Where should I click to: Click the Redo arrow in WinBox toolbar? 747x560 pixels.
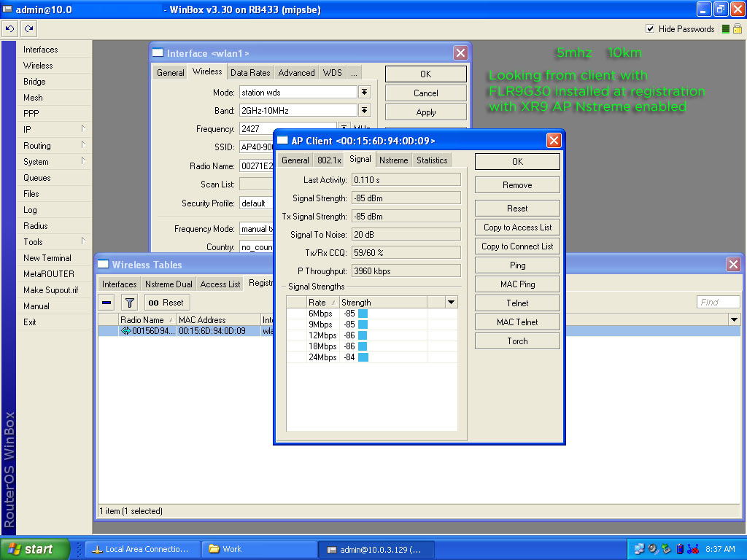coord(29,29)
